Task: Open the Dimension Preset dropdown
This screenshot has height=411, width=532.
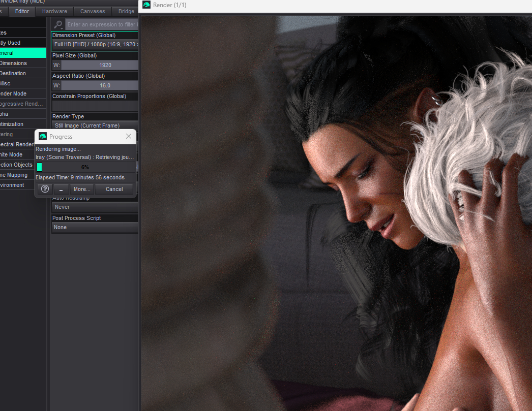Action: pos(95,45)
